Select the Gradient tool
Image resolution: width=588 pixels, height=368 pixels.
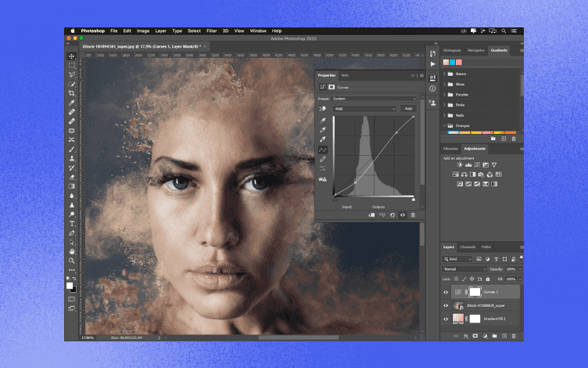click(72, 186)
